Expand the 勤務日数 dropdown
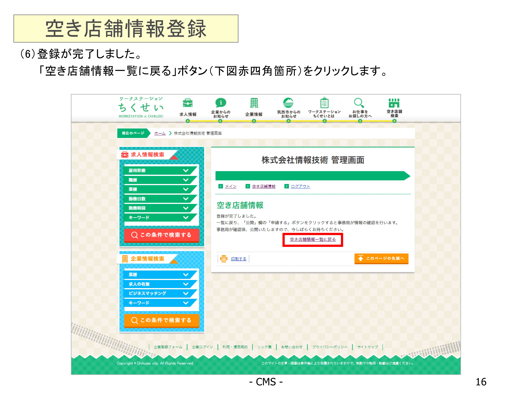Screen dimensions: 532x399 [160, 199]
